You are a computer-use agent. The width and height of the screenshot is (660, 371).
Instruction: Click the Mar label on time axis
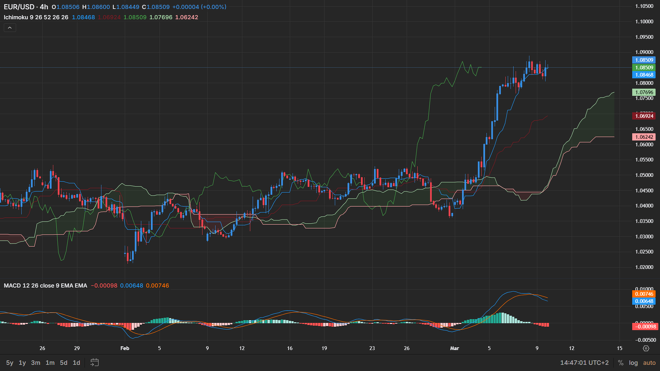454,348
